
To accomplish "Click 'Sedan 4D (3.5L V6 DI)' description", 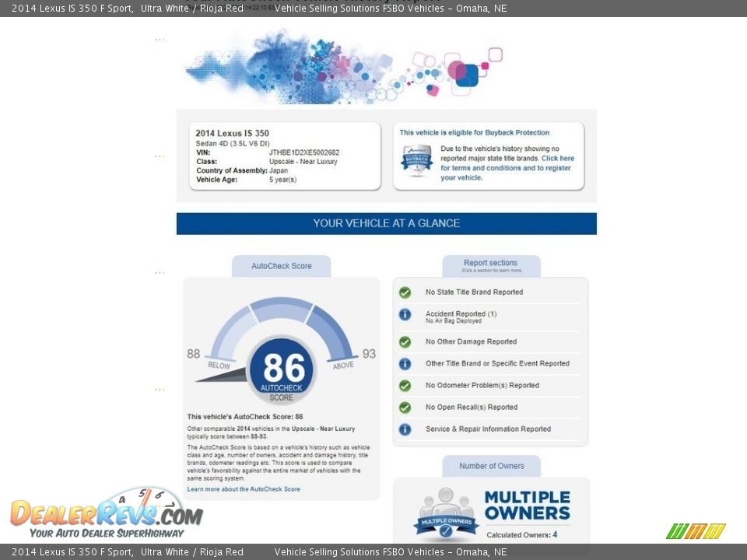I will point(233,143).
